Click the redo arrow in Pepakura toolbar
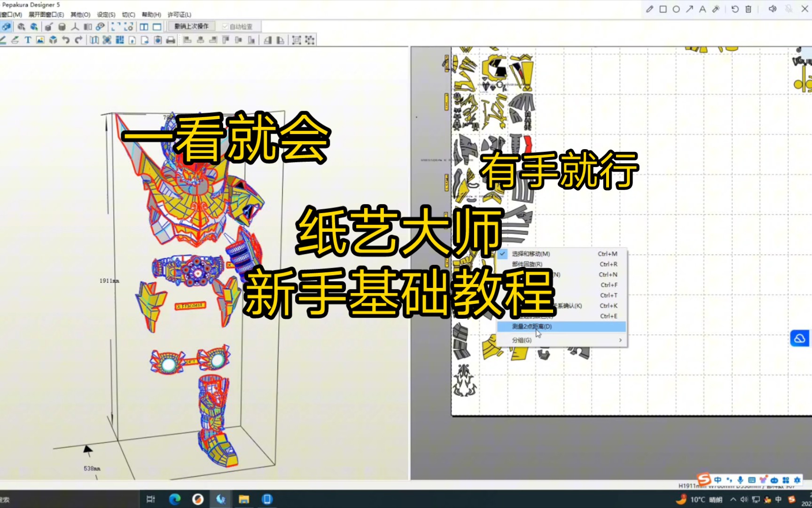This screenshot has height=508, width=812. 78,40
